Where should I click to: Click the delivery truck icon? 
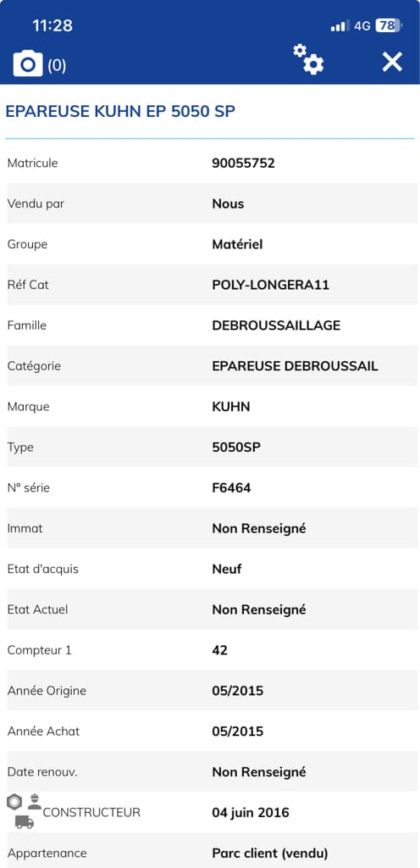click(25, 822)
